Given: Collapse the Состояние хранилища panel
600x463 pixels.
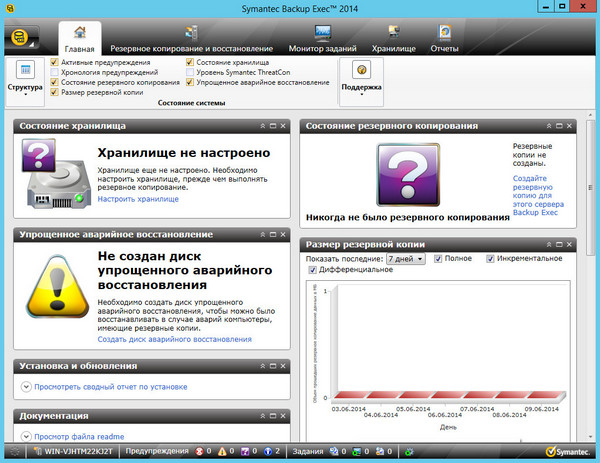Looking at the screenshot, I should (x=262, y=126).
